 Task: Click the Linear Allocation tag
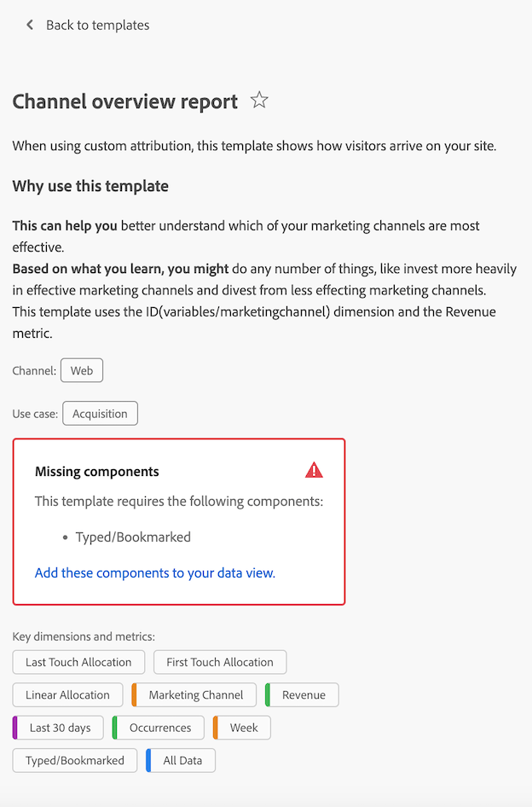tap(68, 694)
